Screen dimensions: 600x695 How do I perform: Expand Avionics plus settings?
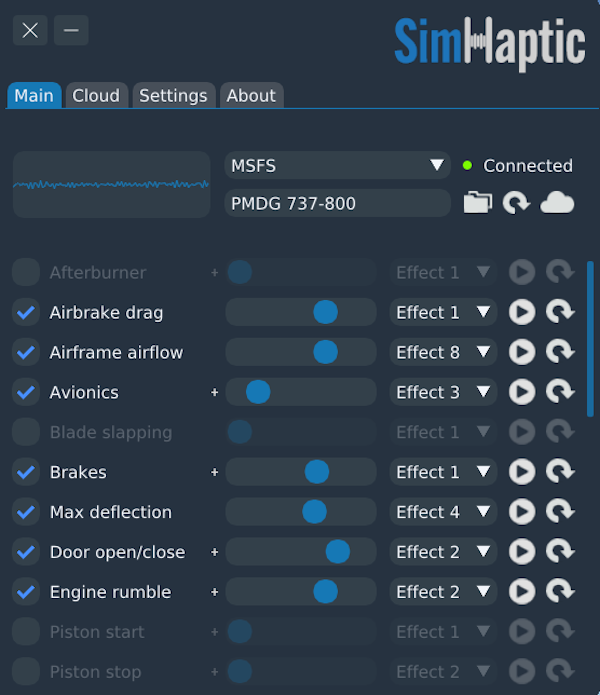pyautogui.click(x=214, y=392)
